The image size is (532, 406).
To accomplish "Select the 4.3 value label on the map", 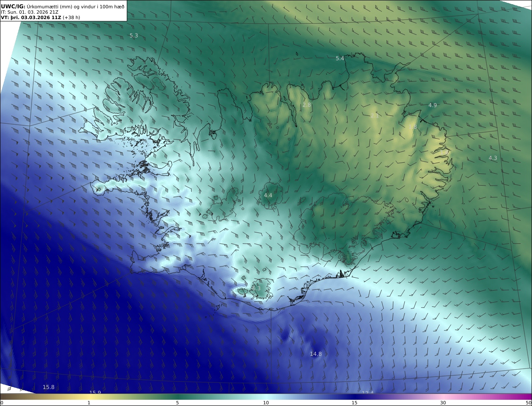I will tap(493, 158).
